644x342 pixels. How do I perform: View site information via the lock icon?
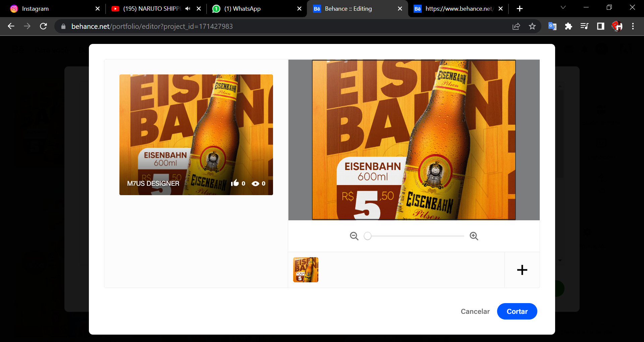(x=63, y=26)
